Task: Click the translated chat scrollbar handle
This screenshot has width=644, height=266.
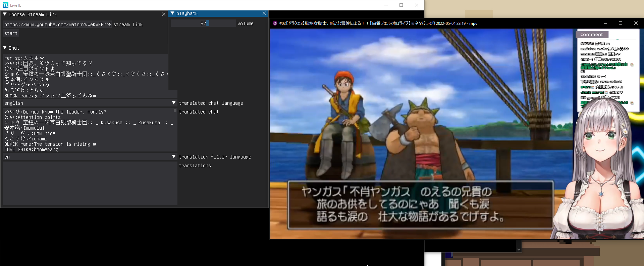Action: coord(175,110)
